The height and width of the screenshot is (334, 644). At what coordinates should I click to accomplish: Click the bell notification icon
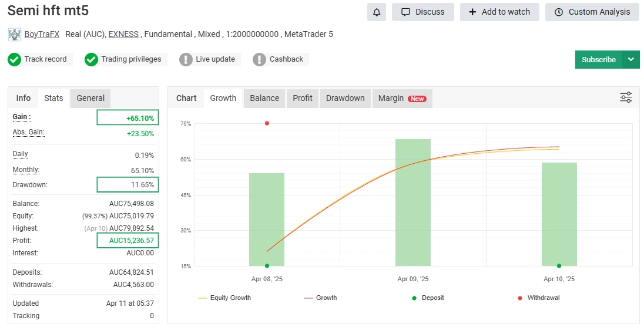[377, 12]
